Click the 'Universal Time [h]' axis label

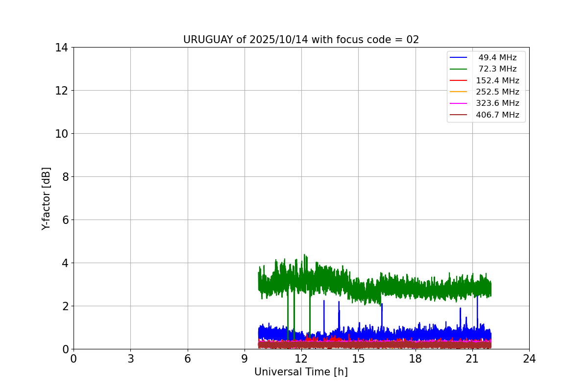click(301, 372)
